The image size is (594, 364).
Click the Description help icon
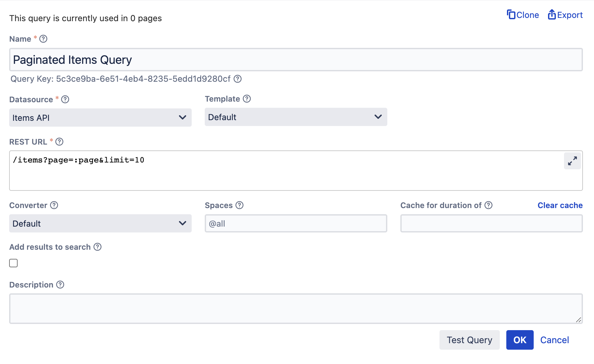60,285
